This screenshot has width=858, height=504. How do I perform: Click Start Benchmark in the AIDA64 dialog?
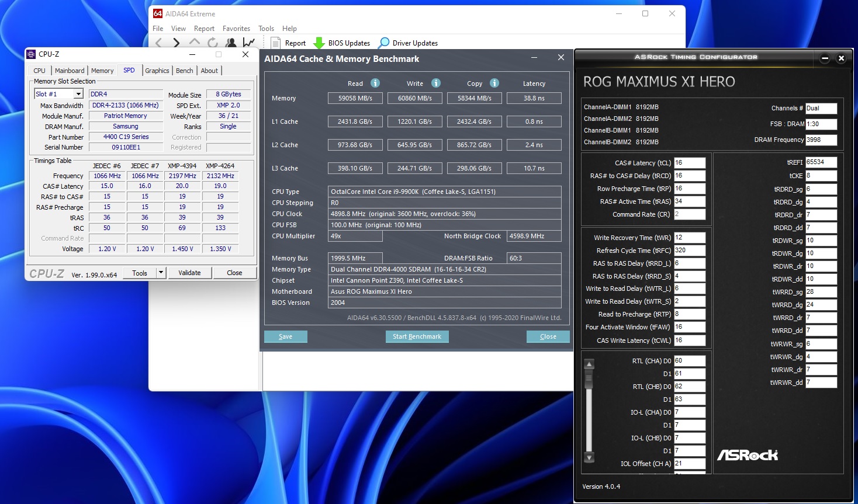coord(417,336)
